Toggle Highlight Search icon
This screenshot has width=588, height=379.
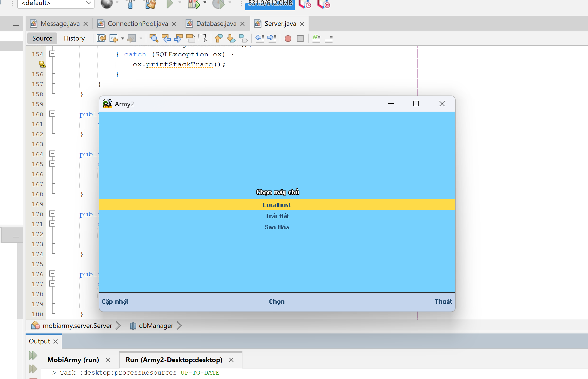[x=190, y=38]
